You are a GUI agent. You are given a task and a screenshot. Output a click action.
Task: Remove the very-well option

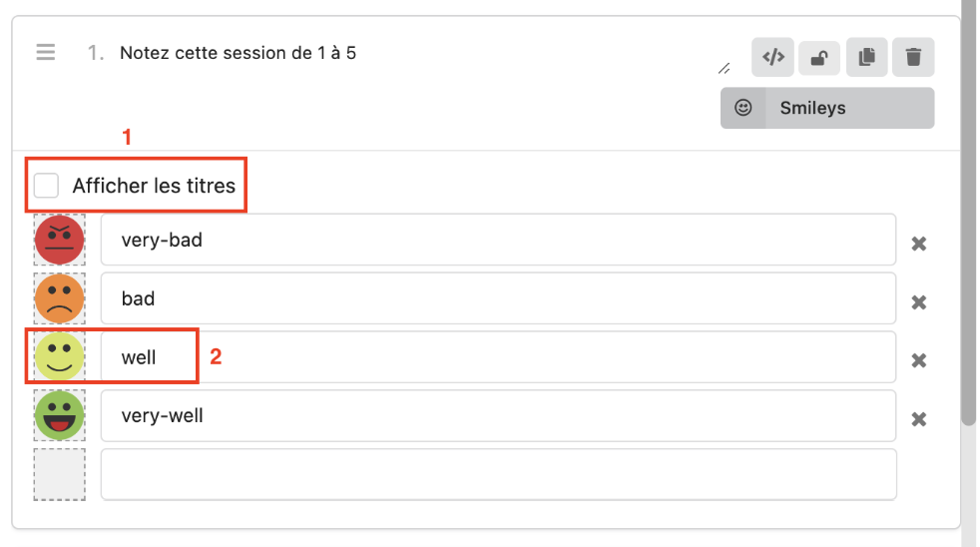(x=919, y=419)
